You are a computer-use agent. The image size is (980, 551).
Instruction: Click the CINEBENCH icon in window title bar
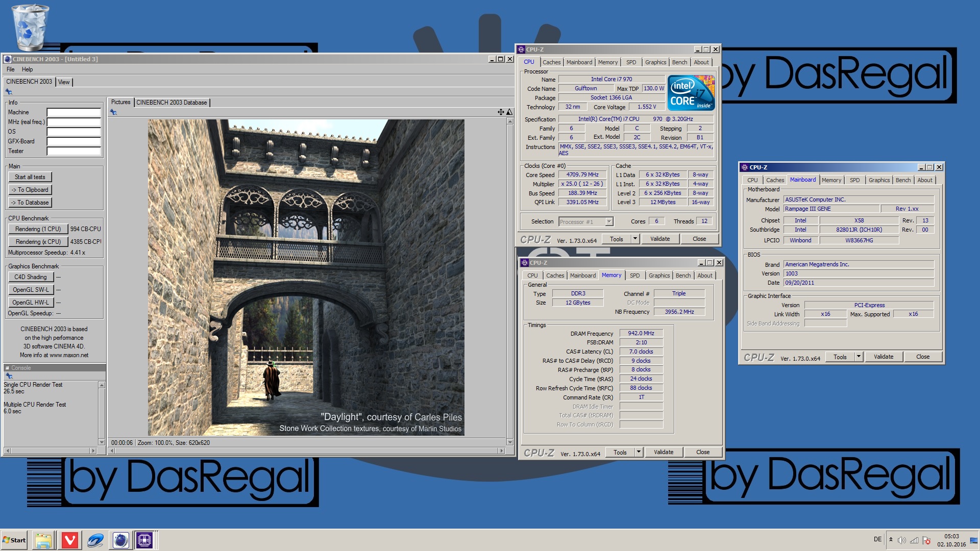pyautogui.click(x=8, y=59)
